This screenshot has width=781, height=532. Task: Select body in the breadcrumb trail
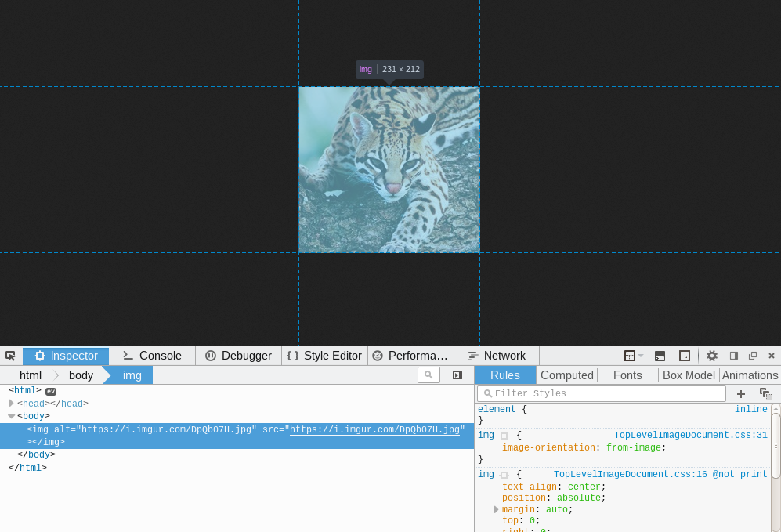81,375
